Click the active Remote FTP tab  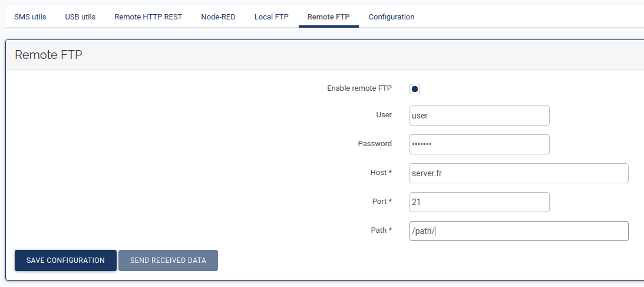[328, 17]
